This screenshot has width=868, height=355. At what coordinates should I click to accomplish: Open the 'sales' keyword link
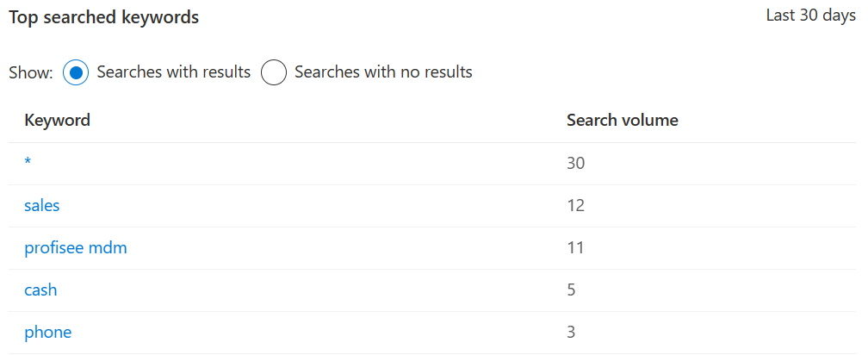click(42, 206)
